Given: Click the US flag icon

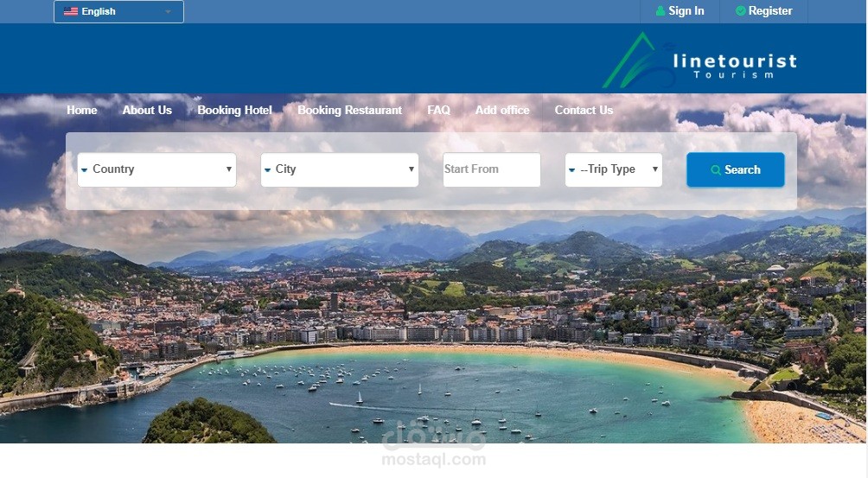Looking at the screenshot, I should [x=71, y=11].
